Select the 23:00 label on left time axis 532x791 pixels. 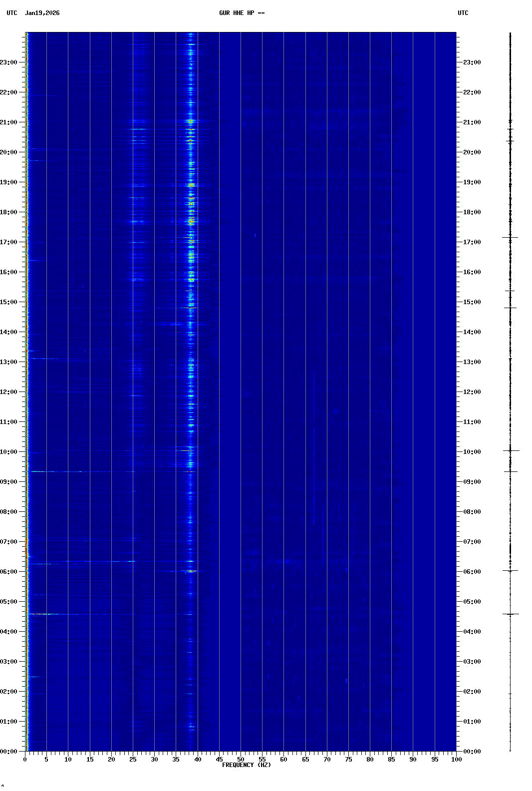click(x=9, y=62)
